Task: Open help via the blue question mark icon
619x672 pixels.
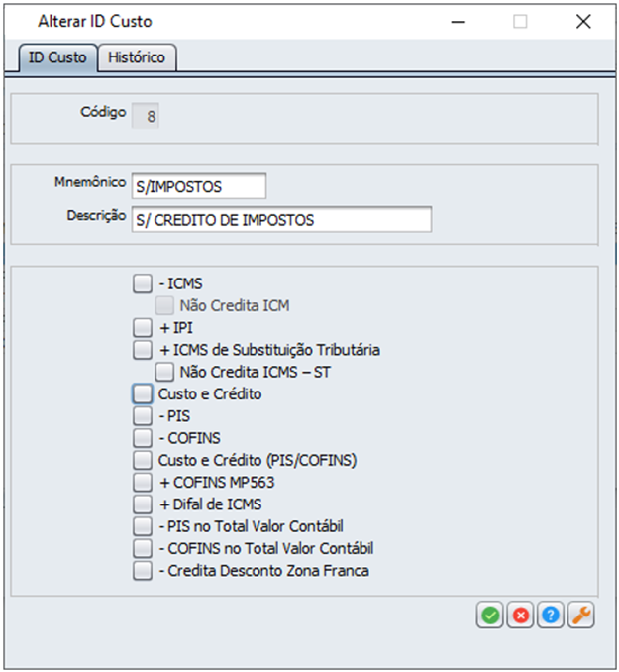Action: click(x=551, y=615)
